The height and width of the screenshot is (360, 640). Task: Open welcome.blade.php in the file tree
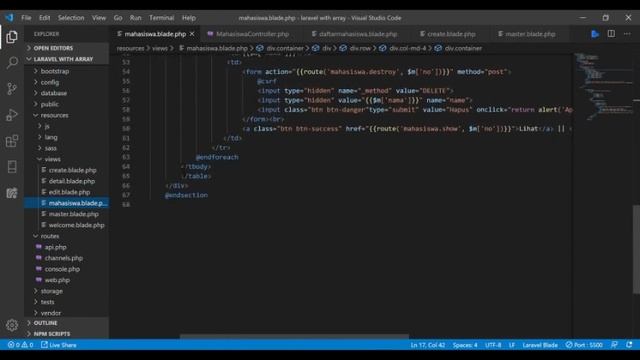(67, 225)
